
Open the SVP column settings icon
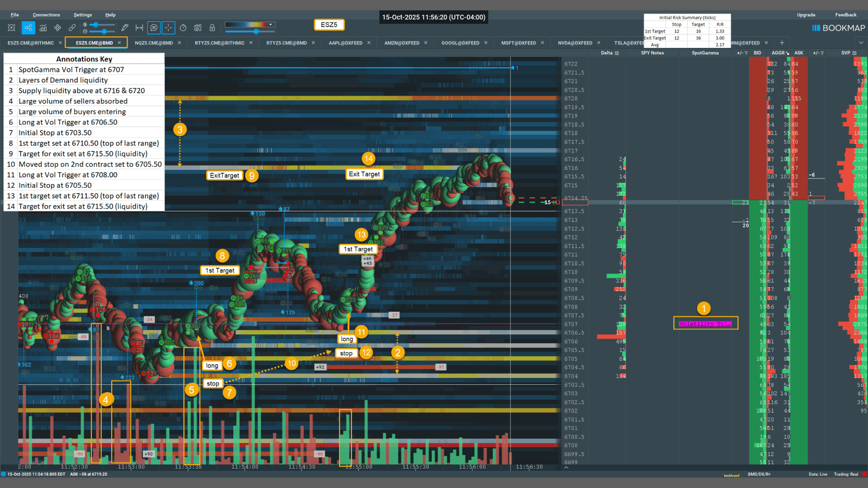click(x=854, y=53)
